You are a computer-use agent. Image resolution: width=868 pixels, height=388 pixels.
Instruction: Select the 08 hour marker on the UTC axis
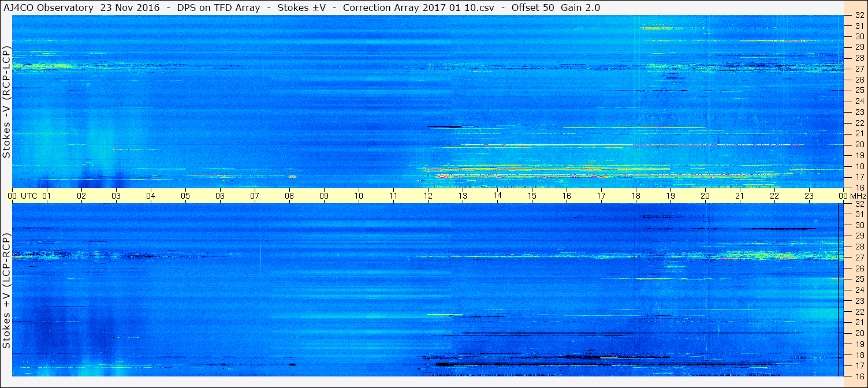(289, 196)
